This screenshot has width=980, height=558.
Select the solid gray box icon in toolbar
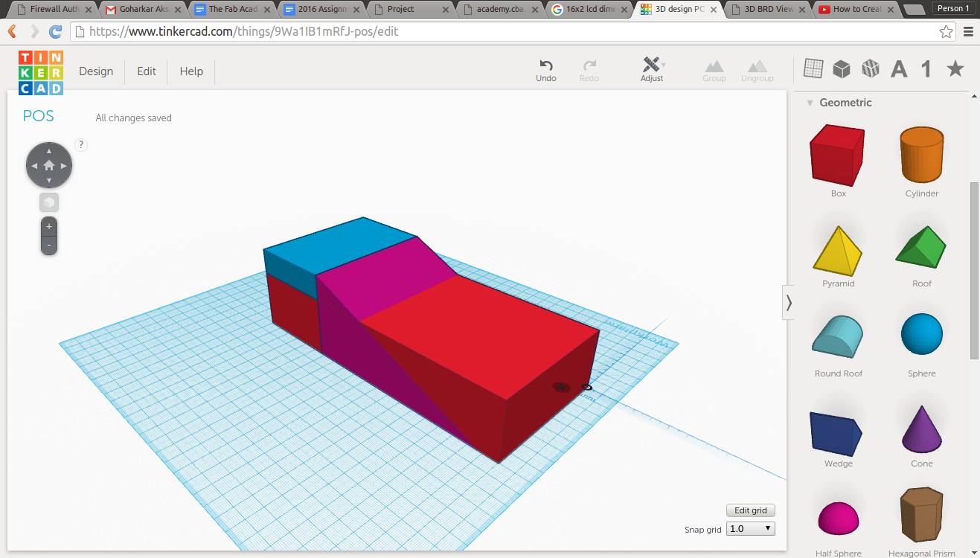842,68
